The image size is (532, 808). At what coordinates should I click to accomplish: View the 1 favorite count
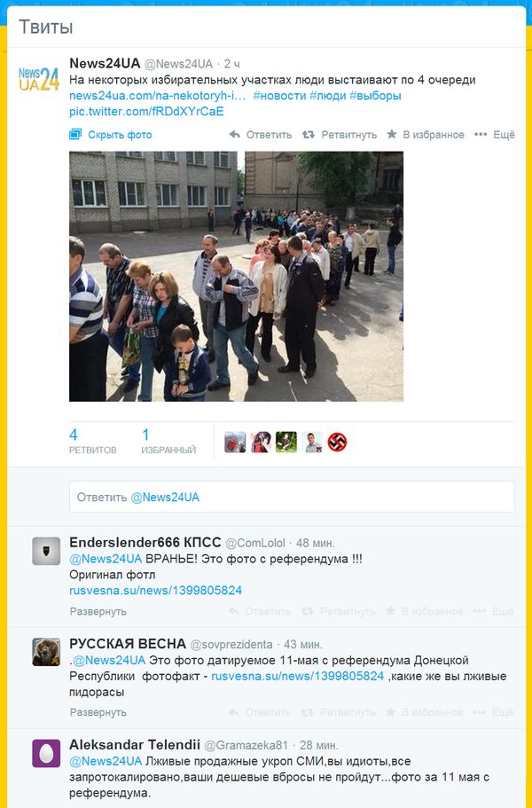click(x=168, y=442)
